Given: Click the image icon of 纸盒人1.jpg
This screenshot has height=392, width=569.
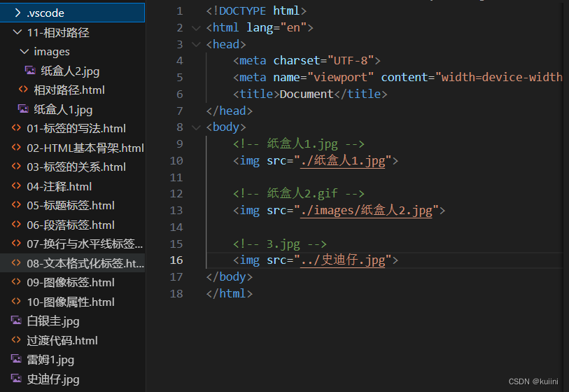Looking at the screenshot, I should [x=23, y=108].
